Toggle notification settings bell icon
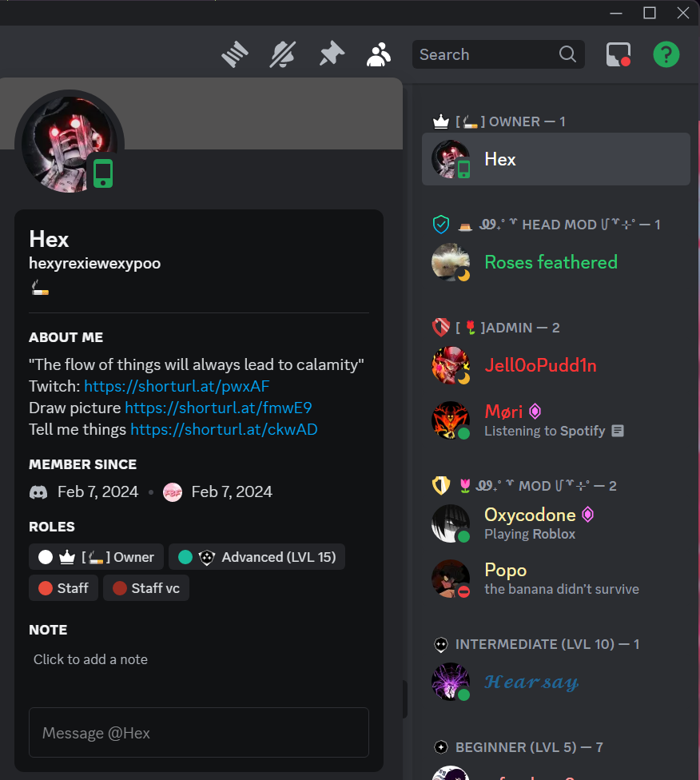The width and height of the screenshot is (700, 780). tap(283, 54)
